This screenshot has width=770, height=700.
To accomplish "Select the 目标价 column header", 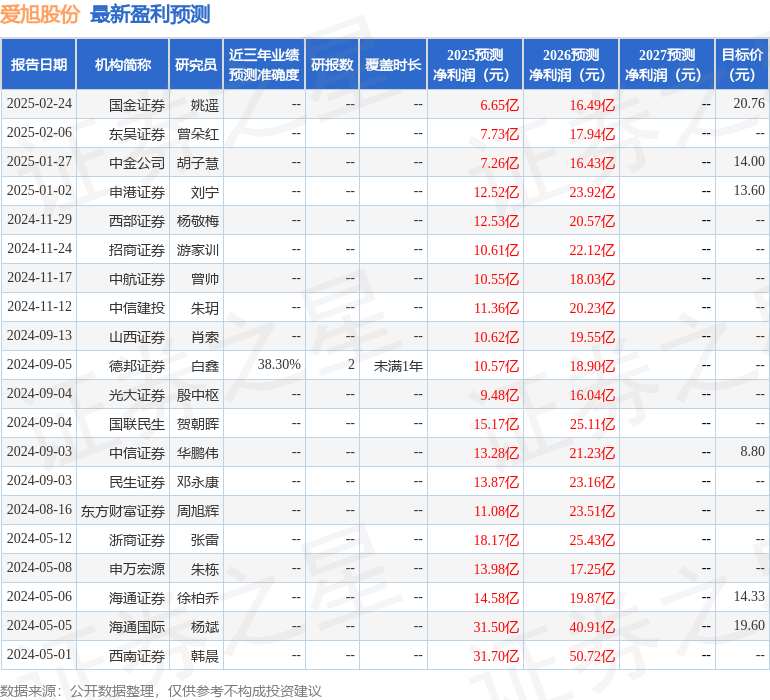I will click(x=742, y=64).
